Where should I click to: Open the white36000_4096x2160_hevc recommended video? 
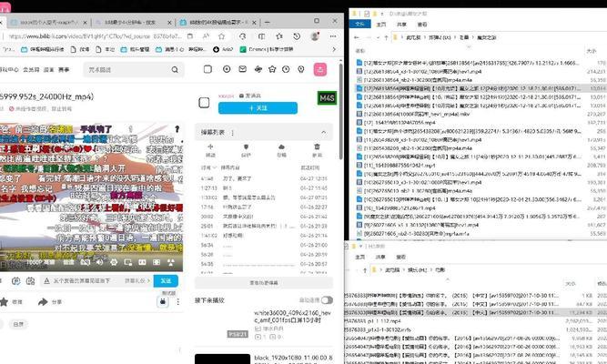292,317
